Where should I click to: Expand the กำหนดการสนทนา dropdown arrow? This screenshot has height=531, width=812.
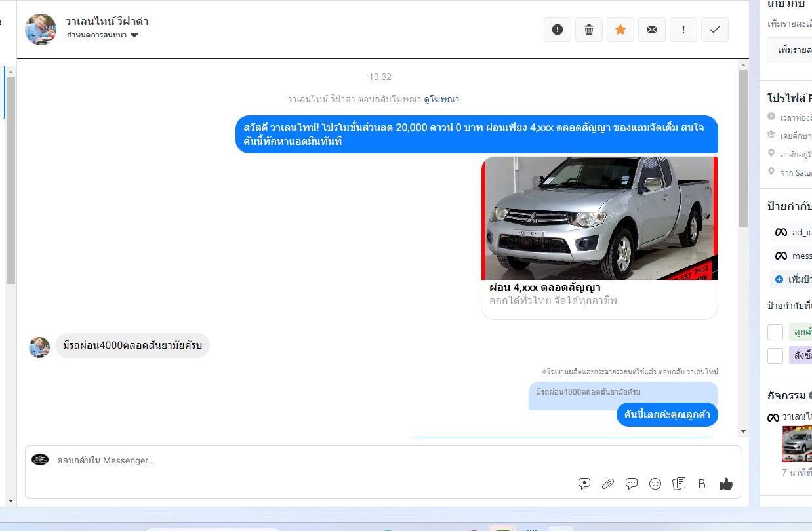pyautogui.click(x=134, y=35)
